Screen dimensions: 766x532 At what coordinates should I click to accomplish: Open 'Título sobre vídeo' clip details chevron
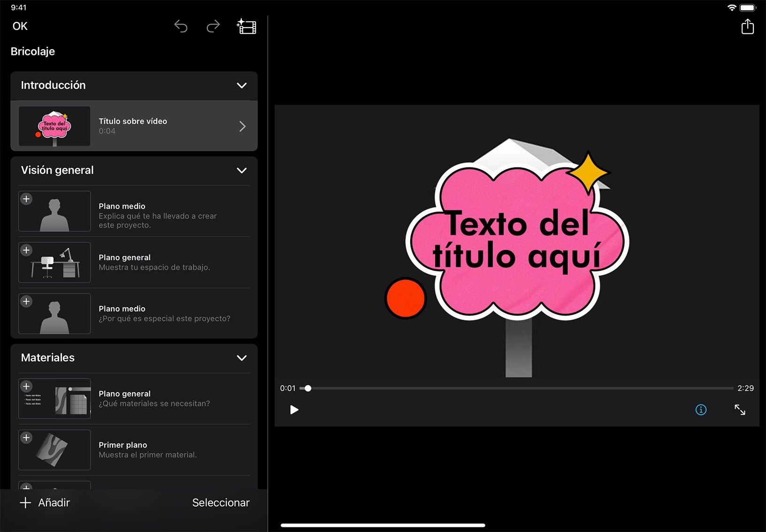click(242, 126)
